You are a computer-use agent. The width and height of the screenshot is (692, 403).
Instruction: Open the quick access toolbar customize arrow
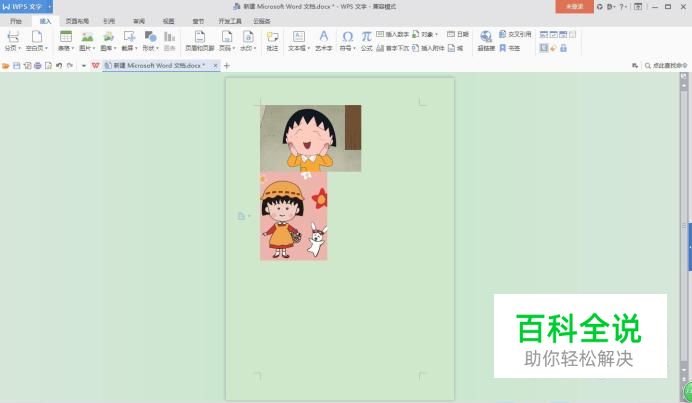(84, 66)
